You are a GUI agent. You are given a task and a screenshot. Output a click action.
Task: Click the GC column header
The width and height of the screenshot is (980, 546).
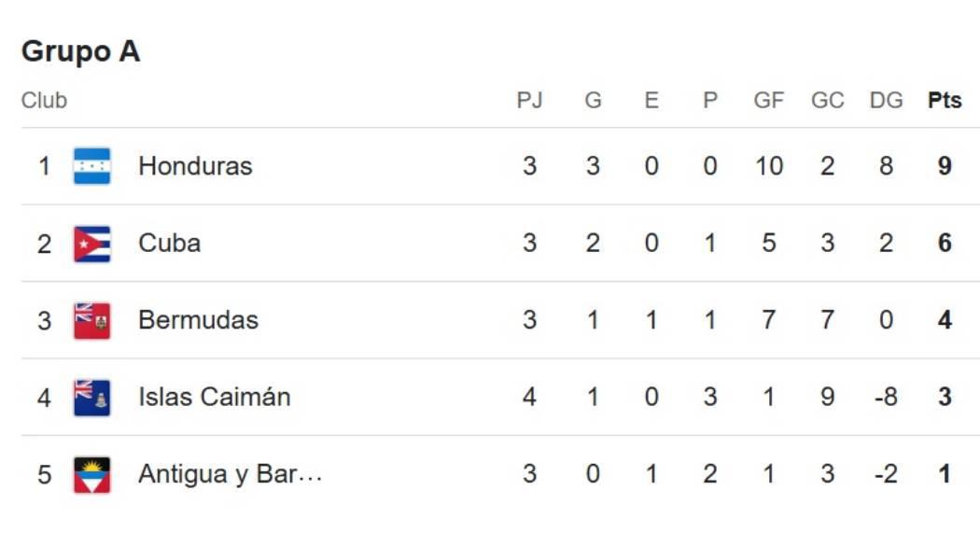coord(827,101)
